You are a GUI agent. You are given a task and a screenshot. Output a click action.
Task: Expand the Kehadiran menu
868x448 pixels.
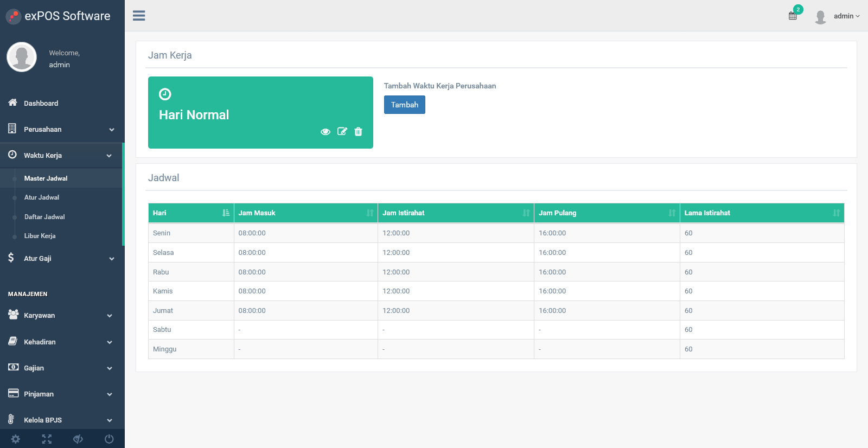[x=62, y=342]
